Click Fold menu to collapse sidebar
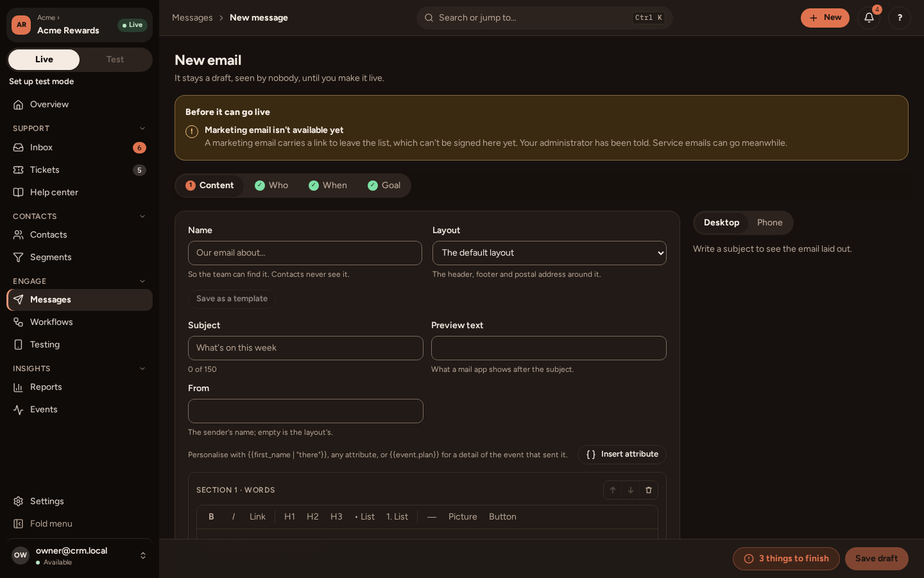924x578 pixels. (x=80, y=524)
